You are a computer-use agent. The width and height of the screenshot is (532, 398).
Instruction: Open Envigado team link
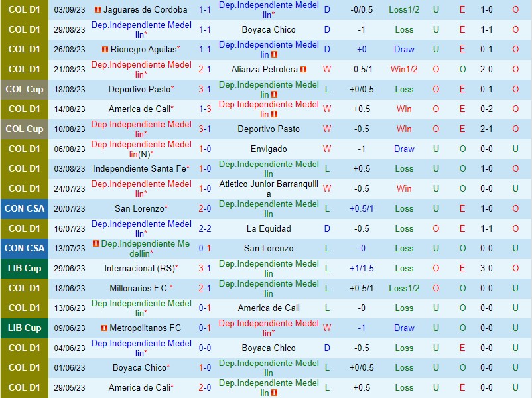click(269, 149)
